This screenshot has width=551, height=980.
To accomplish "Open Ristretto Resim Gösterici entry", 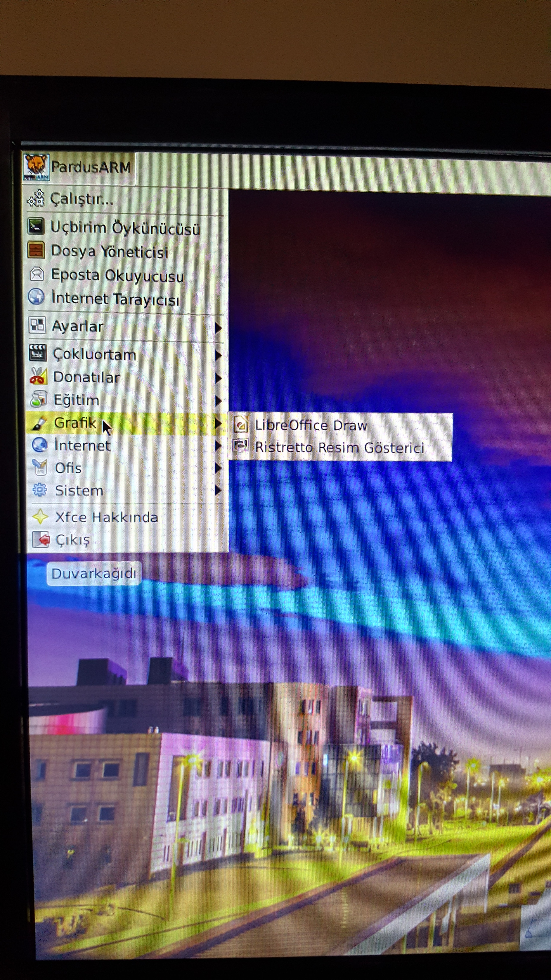I will click(x=341, y=447).
